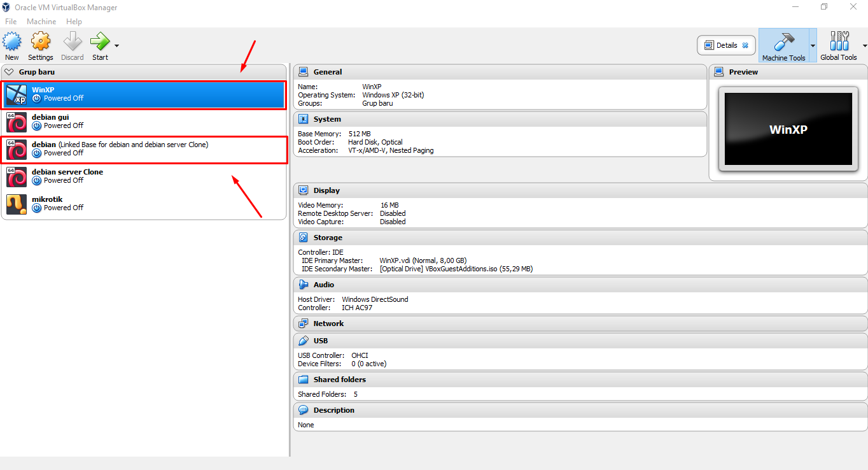Image resolution: width=868 pixels, height=470 pixels.
Task: Open the General section header
Action: tap(500, 72)
